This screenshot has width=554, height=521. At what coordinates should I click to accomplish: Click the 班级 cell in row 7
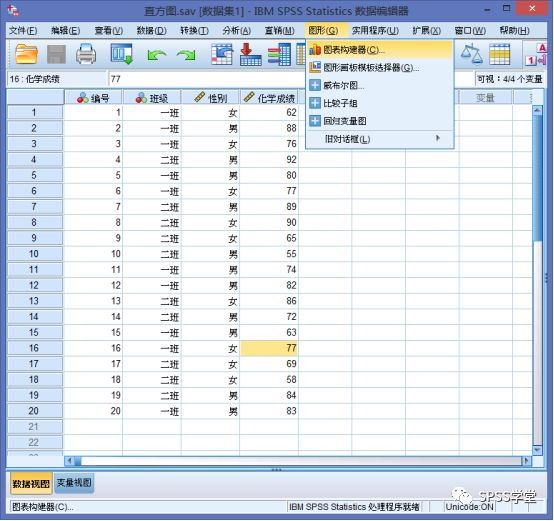pyautogui.click(x=152, y=207)
